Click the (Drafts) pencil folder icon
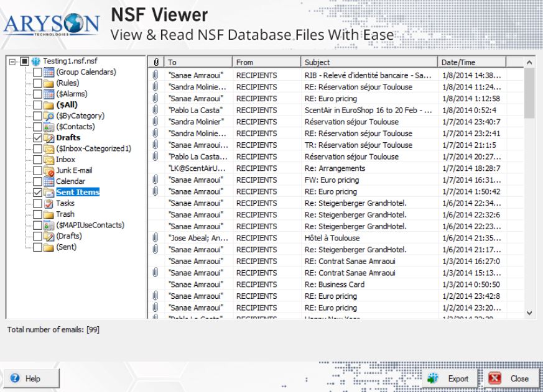This screenshot has height=392, width=543. pyautogui.click(x=49, y=236)
